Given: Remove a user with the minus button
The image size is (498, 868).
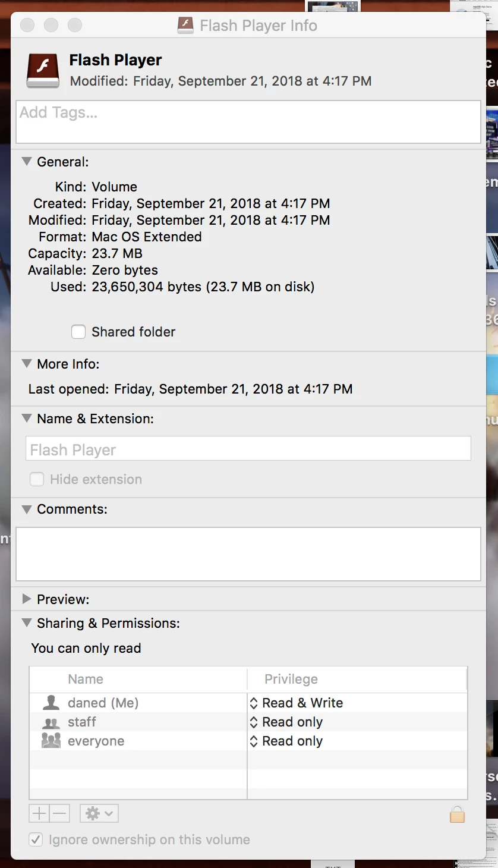Looking at the screenshot, I should pyautogui.click(x=60, y=813).
